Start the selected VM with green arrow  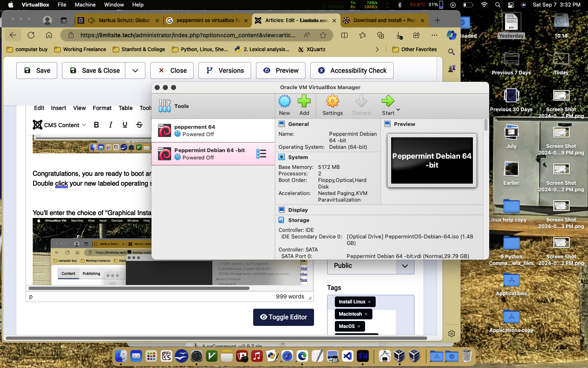tap(388, 101)
